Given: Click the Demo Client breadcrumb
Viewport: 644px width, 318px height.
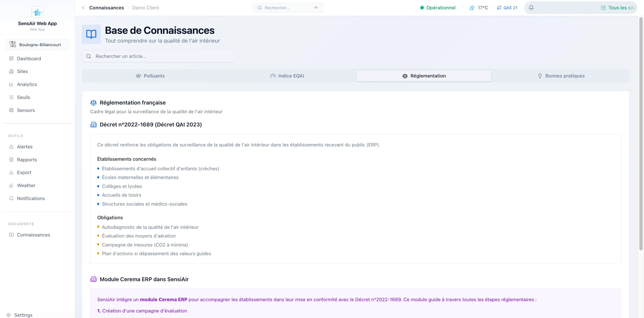Looking at the screenshot, I should coord(145,8).
